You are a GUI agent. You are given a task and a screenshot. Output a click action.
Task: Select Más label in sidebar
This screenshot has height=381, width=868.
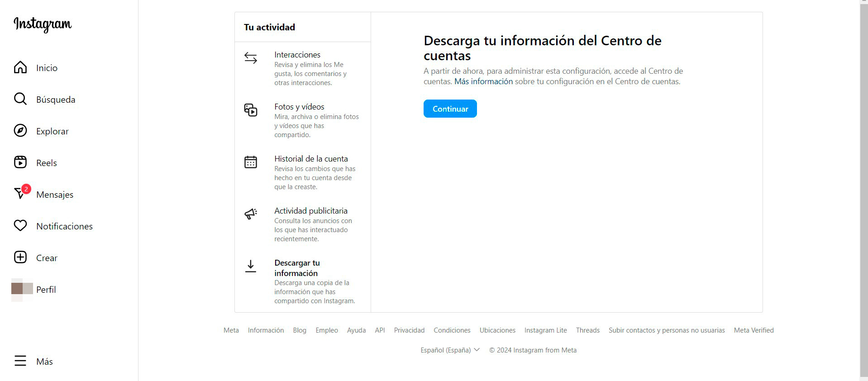(x=45, y=362)
